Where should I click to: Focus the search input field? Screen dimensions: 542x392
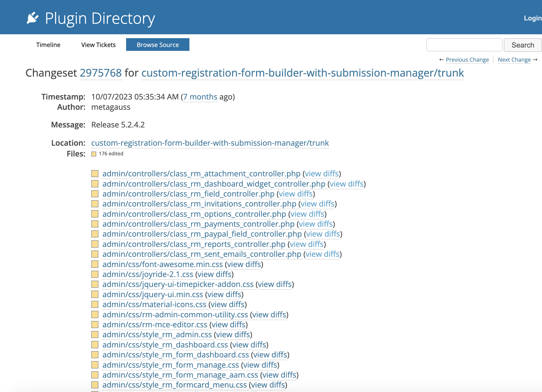tap(464, 45)
